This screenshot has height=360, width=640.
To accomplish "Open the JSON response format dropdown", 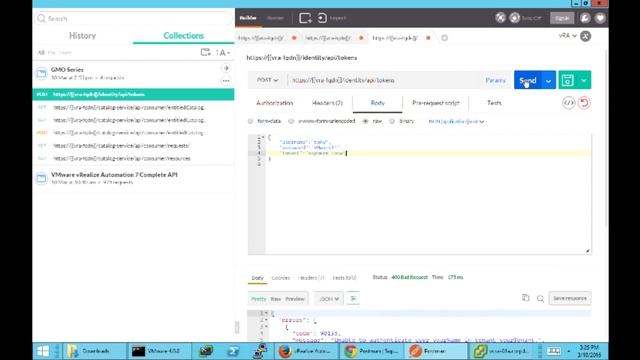I will click(329, 299).
